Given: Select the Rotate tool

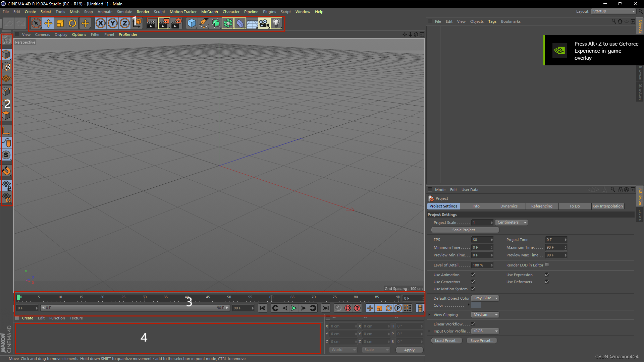Looking at the screenshot, I should 72,23.
